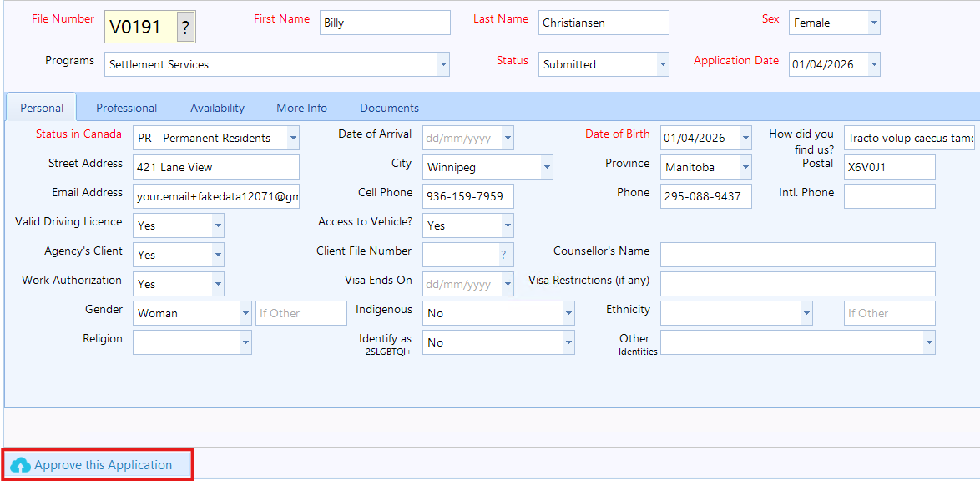Screen dimensions: 980x481
Task: Expand the Programs dropdown
Action: click(x=443, y=64)
